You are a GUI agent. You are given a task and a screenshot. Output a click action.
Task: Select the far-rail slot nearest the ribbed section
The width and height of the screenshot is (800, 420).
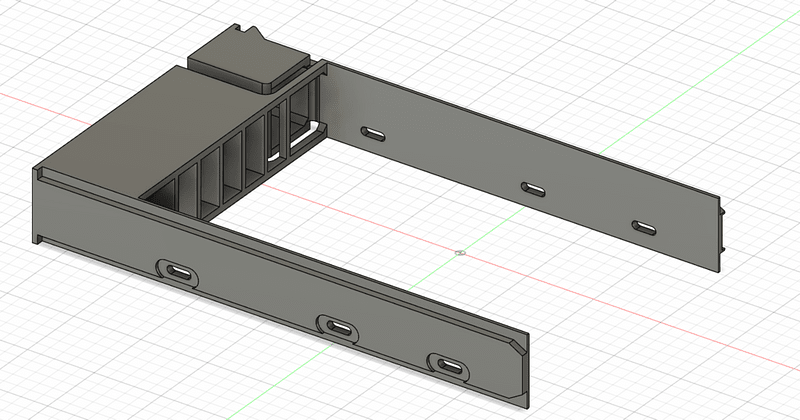(x=373, y=134)
